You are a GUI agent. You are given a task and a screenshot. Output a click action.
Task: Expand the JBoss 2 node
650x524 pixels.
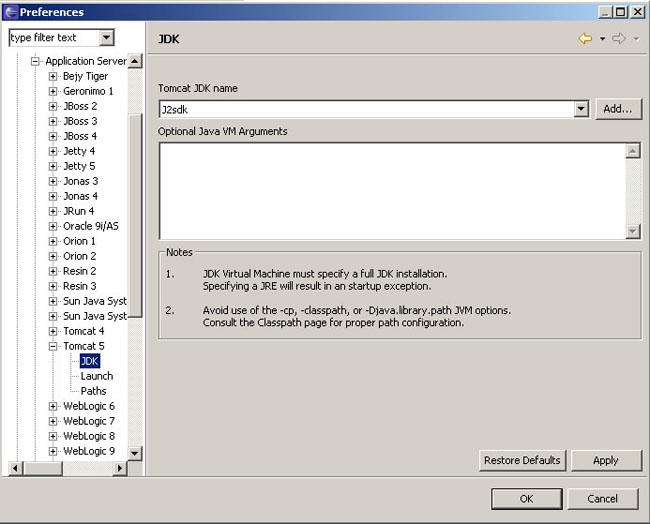tap(53, 106)
